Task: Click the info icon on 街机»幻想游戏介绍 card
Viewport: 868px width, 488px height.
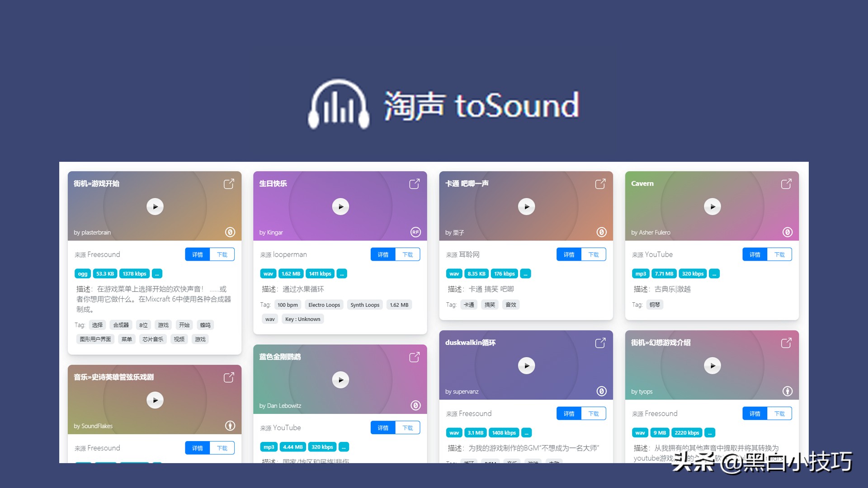Action: pyautogui.click(x=787, y=391)
